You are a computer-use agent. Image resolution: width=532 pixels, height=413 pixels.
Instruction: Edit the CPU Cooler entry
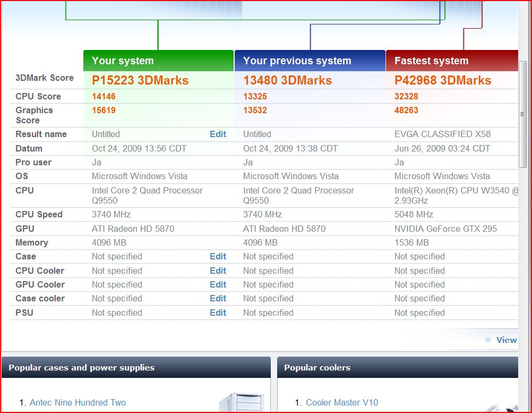(218, 271)
